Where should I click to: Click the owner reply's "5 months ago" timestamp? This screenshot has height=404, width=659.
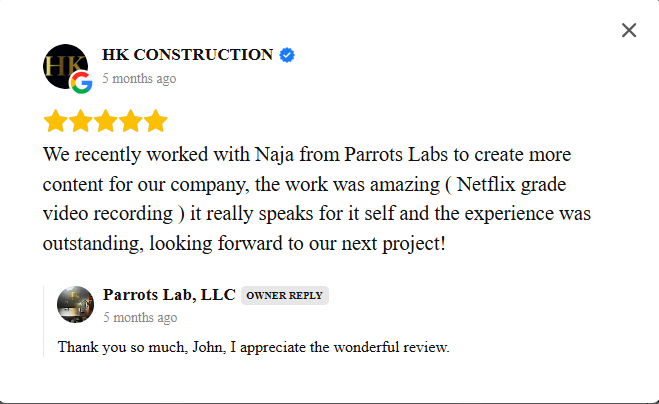pyautogui.click(x=140, y=317)
